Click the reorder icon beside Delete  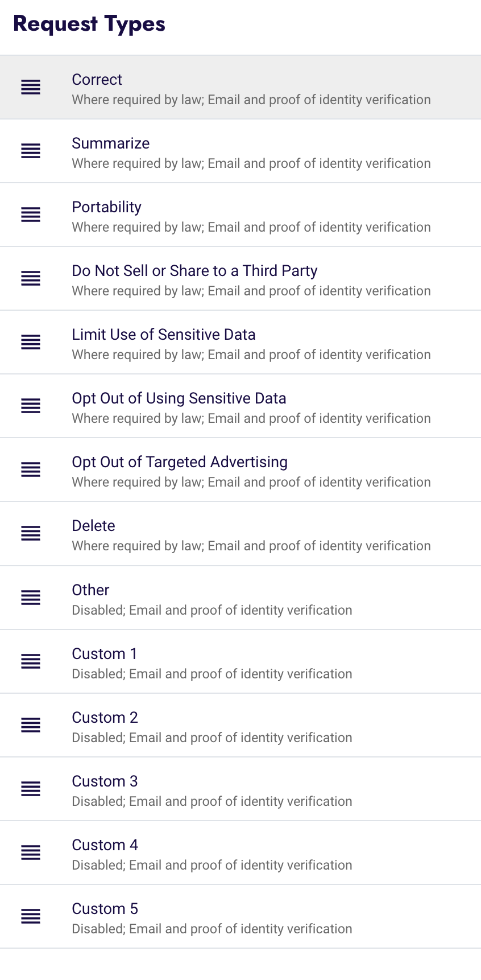[x=31, y=533]
